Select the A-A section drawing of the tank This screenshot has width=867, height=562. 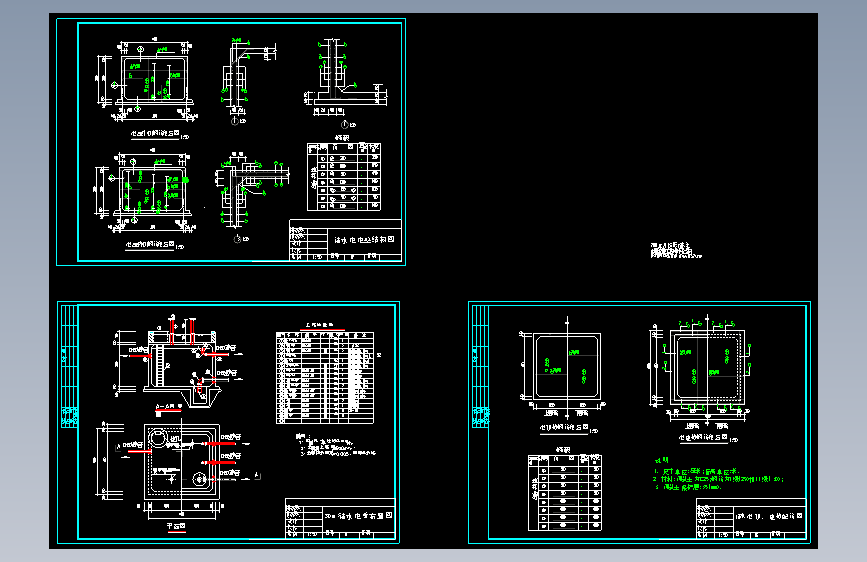click(x=177, y=361)
